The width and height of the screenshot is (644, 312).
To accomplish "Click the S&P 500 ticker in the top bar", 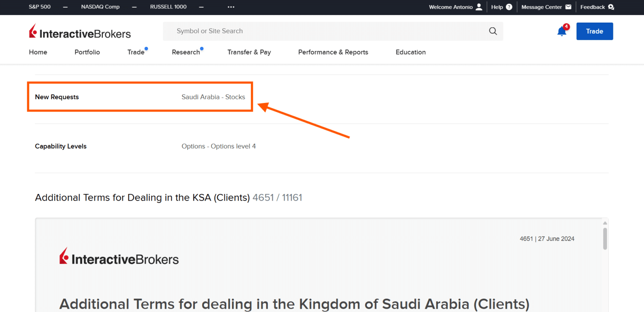I will coord(39,7).
